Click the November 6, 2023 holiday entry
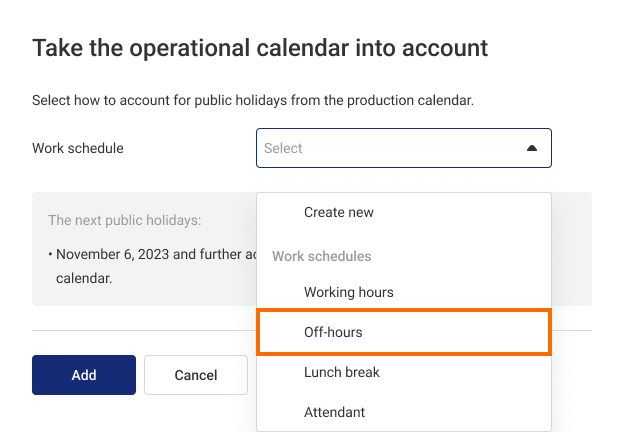This screenshot has width=624, height=432. click(x=152, y=254)
